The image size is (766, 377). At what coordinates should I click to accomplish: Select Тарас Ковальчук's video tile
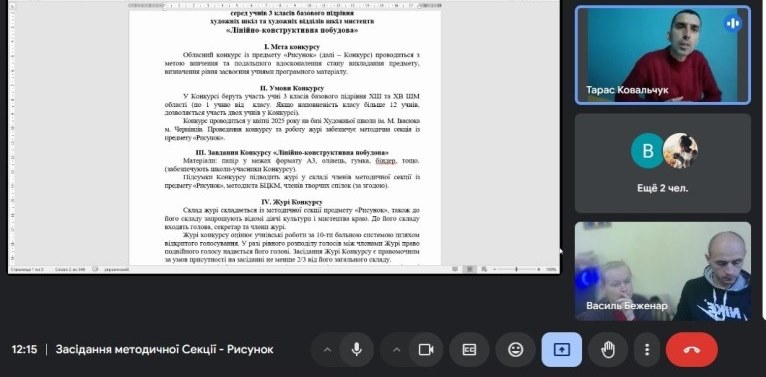(662, 55)
